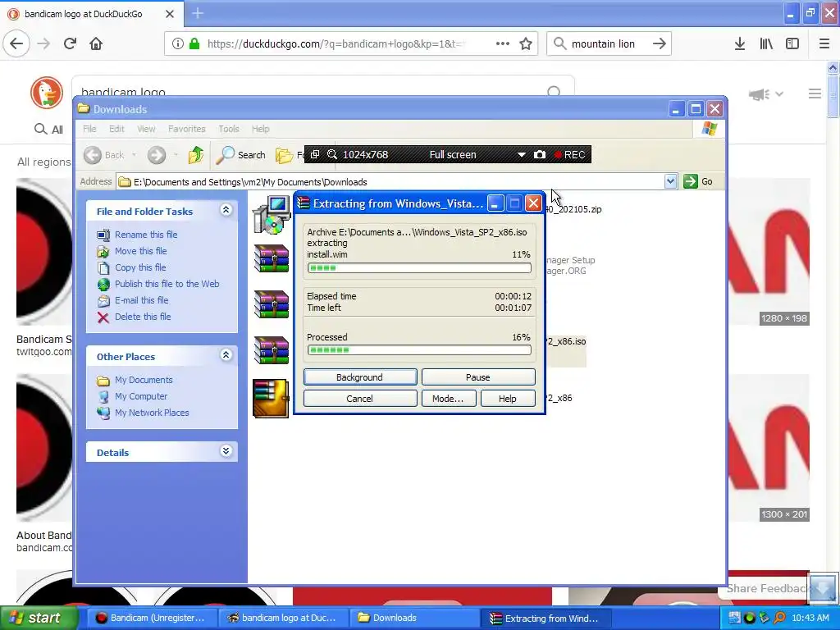Image resolution: width=840 pixels, height=630 pixels.
Task: Click the Bandicam camera screenshot icon
Action: [540, 154]
